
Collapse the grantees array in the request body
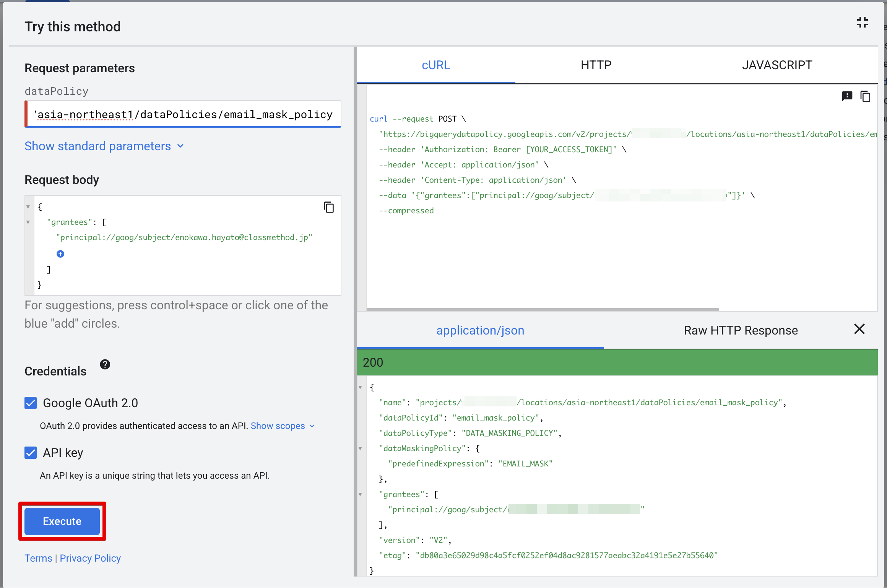point(28,222)
